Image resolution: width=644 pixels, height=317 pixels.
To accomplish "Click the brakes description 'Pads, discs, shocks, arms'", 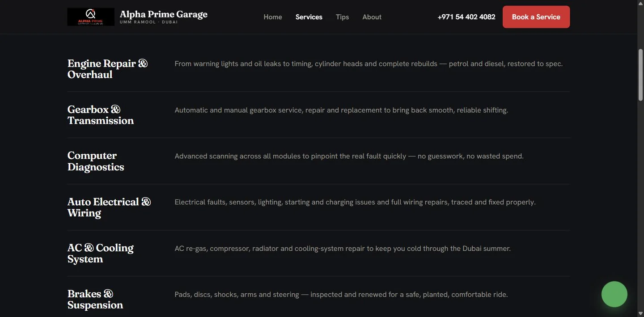I will (x=341, y=295).
